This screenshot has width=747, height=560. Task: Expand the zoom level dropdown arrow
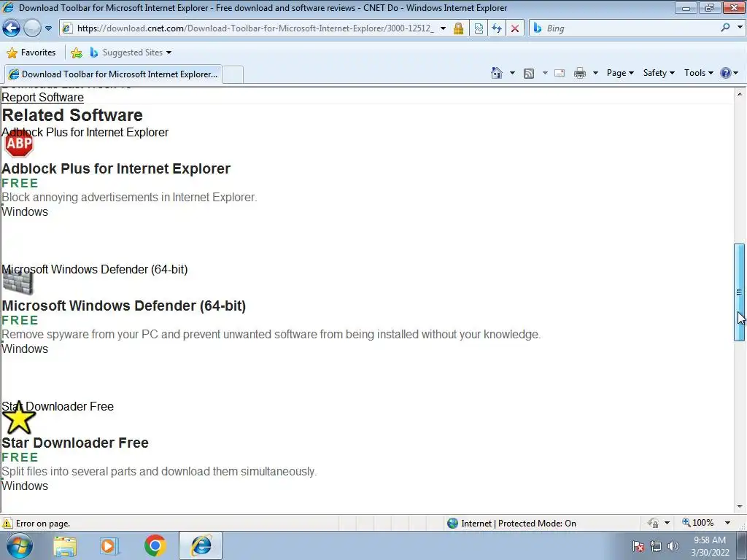[x=727, y=523]
